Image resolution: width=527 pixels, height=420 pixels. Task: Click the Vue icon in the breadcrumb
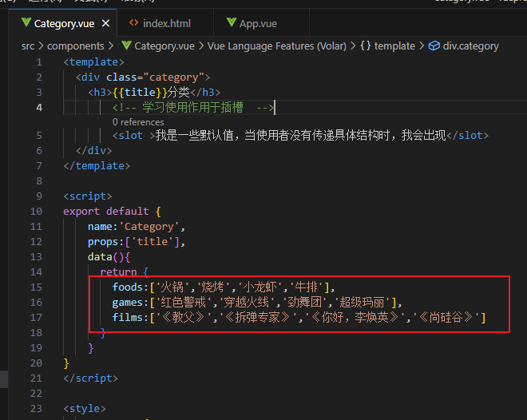(126, 46)
